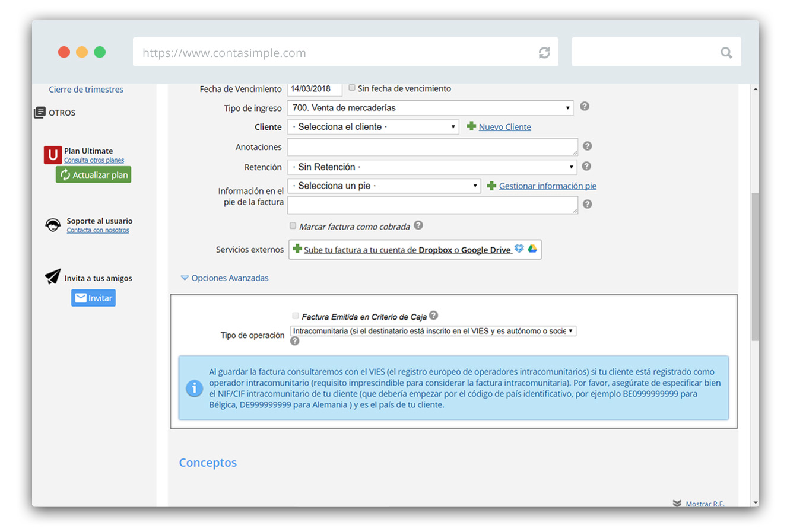
Task: Click the browser reload icon
Action: coord(544,53)
